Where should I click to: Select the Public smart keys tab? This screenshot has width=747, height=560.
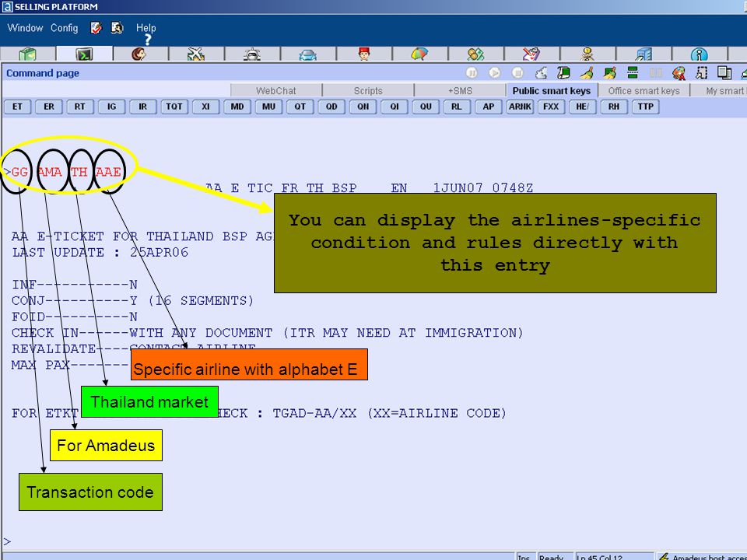pos(551,90)
